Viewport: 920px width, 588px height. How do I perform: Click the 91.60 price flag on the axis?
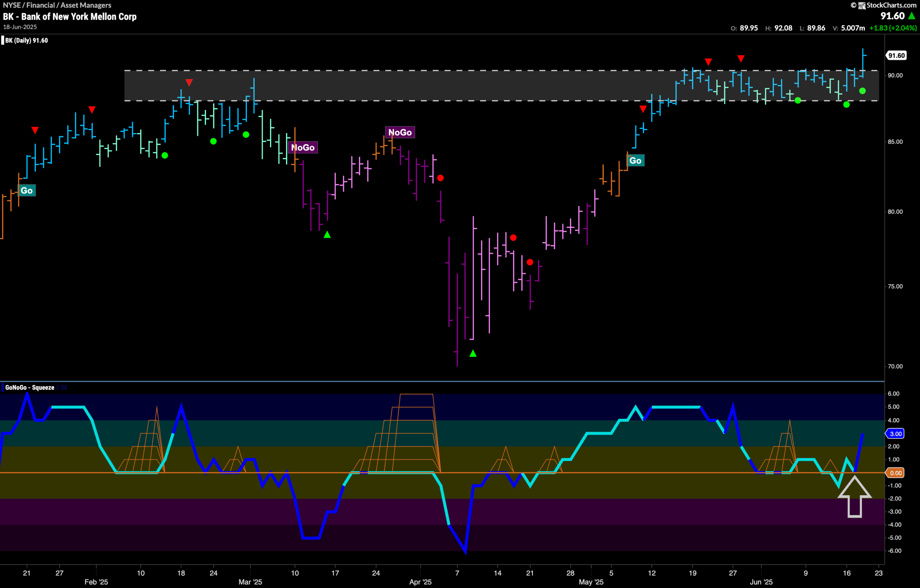coord(896,55)
